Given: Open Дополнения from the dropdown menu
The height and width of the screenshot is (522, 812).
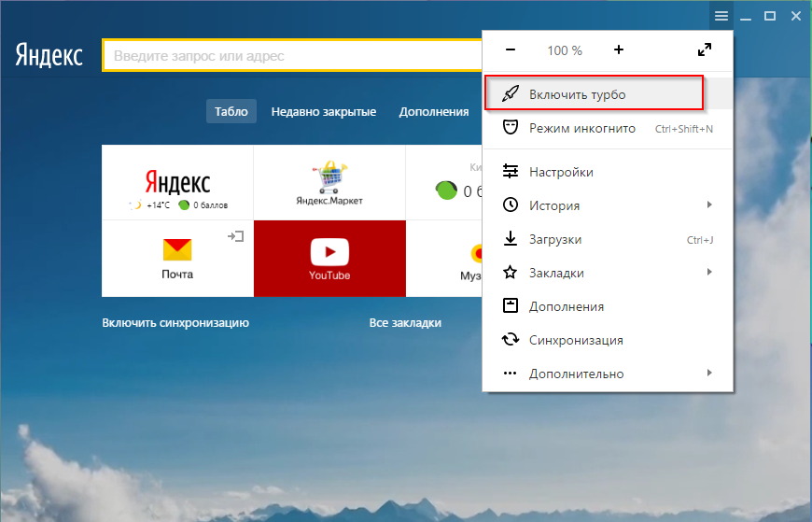Looking at the screenshot, I should [566, 306].
